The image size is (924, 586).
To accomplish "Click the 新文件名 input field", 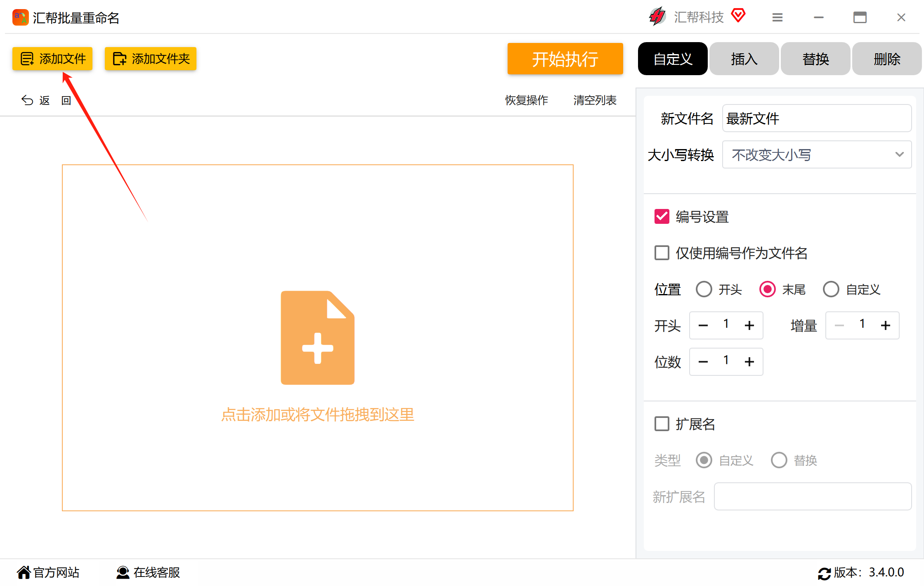I will (x=817, y=119).
